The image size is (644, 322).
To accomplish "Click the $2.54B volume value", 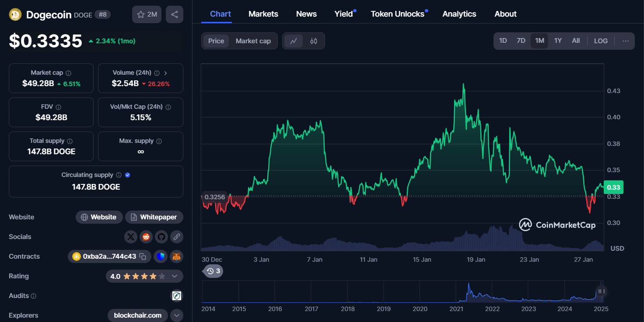I will tap(125, 83).
